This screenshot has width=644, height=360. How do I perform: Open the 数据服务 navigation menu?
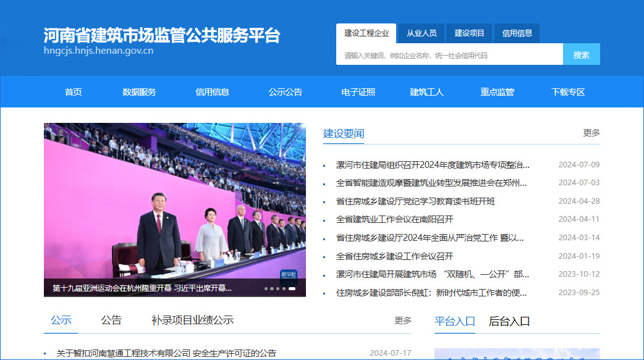pos(139,92)
